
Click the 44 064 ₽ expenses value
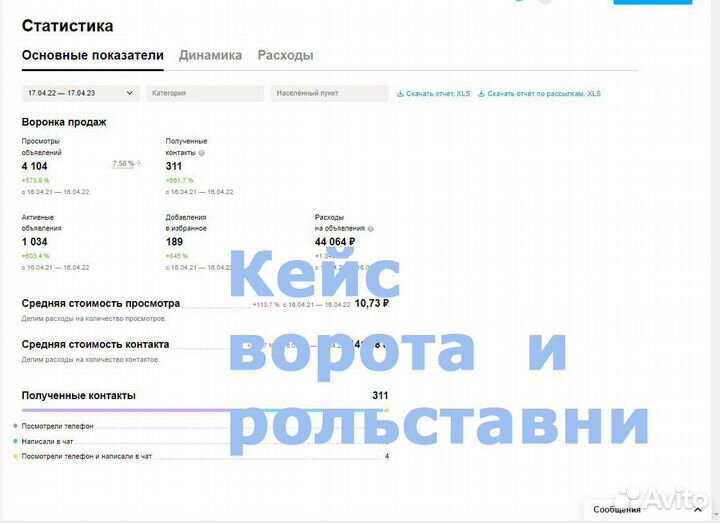tap(335, 242)
